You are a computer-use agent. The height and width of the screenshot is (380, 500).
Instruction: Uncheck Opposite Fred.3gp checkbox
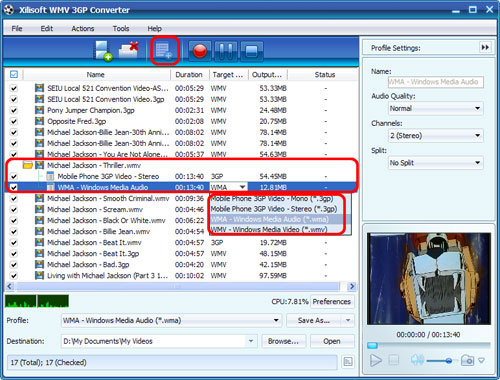[x=14, y=121]
